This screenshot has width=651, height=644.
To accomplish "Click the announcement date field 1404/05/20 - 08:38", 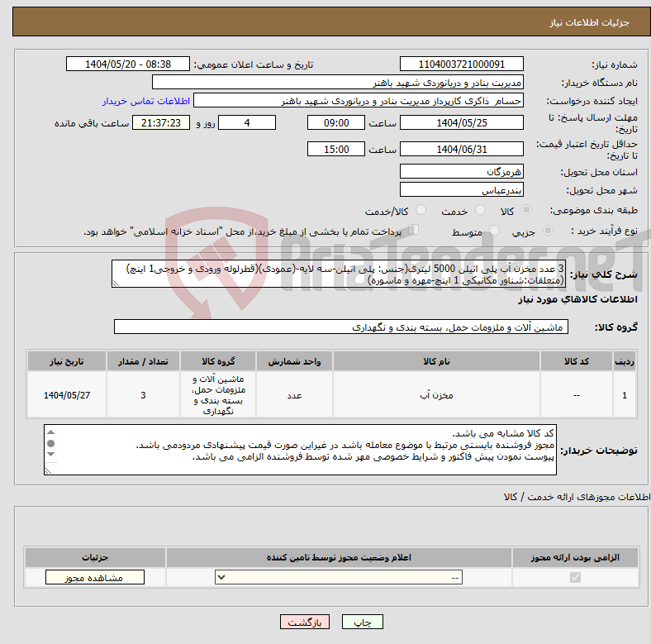I will (128, 64).
